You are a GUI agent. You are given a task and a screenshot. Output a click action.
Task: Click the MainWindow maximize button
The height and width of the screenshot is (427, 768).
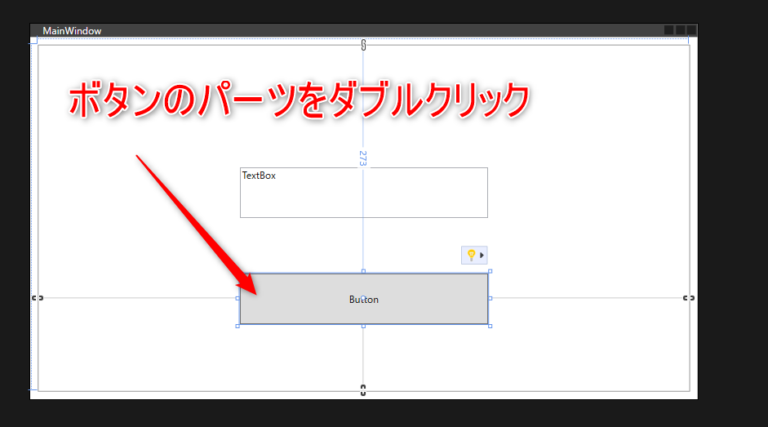coord(680,31)
